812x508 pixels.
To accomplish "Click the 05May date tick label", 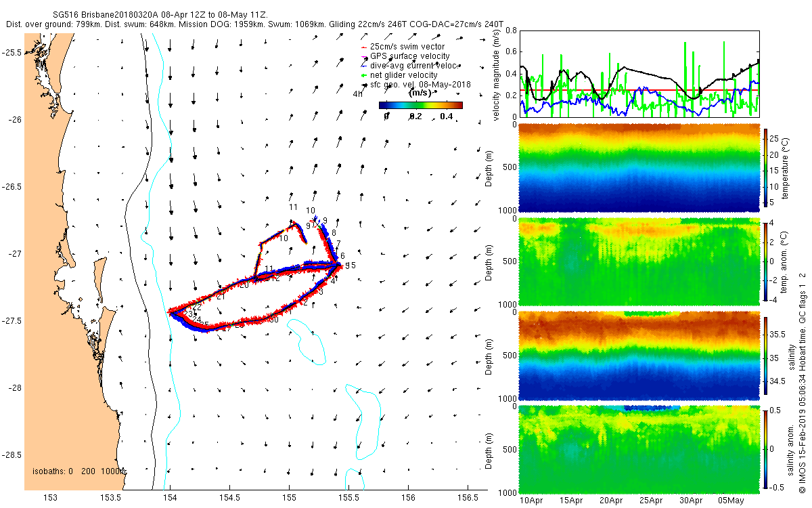I will (x=731, y=501).
